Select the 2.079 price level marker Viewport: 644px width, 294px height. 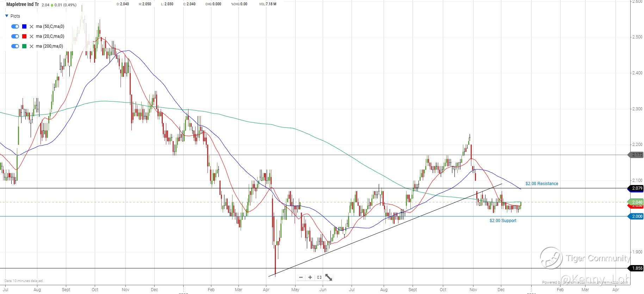pos(636,188)
